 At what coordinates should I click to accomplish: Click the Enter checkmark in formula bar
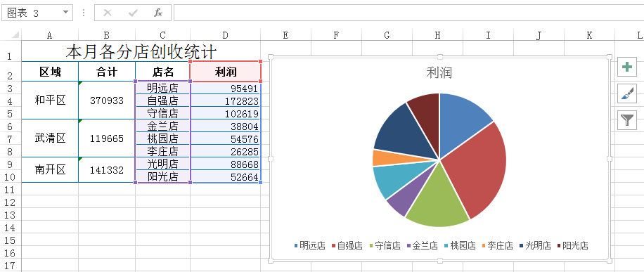coord(133,13)
